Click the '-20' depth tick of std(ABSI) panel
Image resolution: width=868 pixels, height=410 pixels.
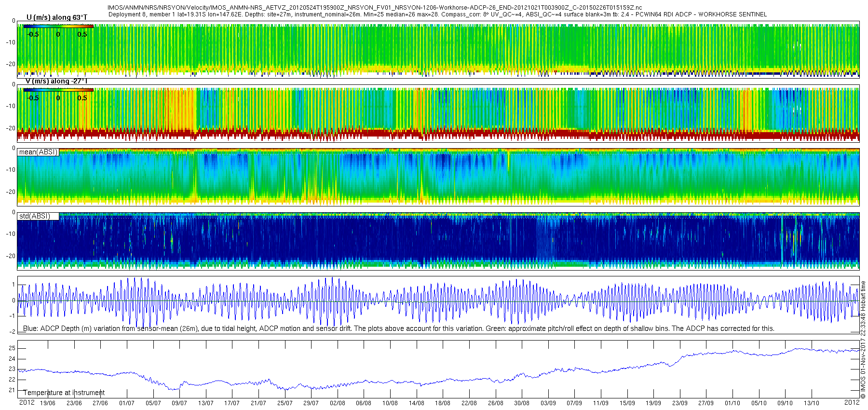pyautogui.click(x=10, y=256)
